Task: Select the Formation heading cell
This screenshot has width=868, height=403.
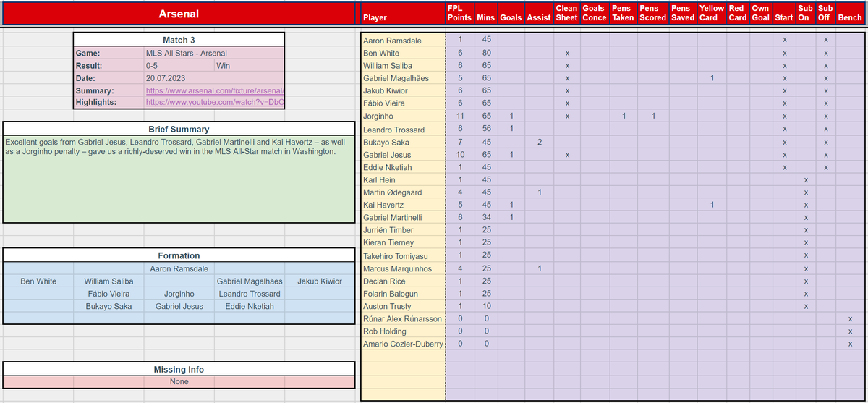Action: (x=179, y=255)
